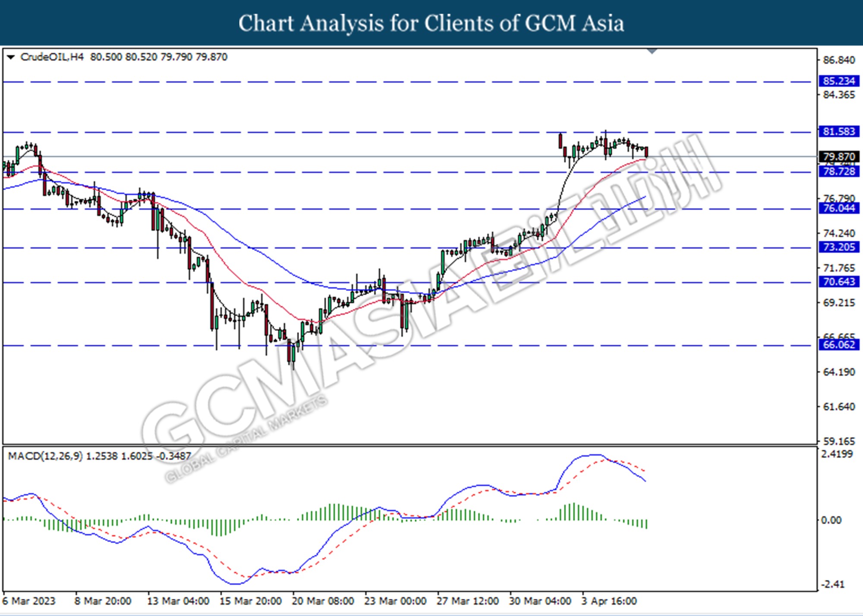Click the 3 Apr 16:00 time label

point(609,601)
